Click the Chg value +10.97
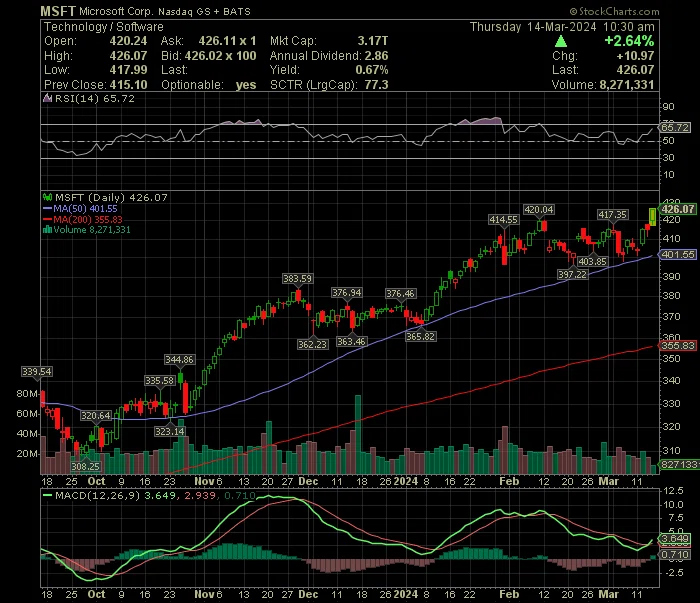This screenshot has height=603, width=700. [635, 56]
